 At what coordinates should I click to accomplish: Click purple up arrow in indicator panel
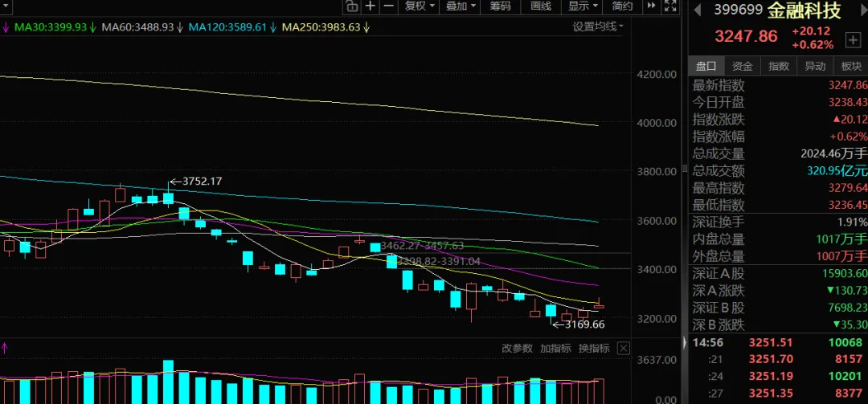(5, 348)
